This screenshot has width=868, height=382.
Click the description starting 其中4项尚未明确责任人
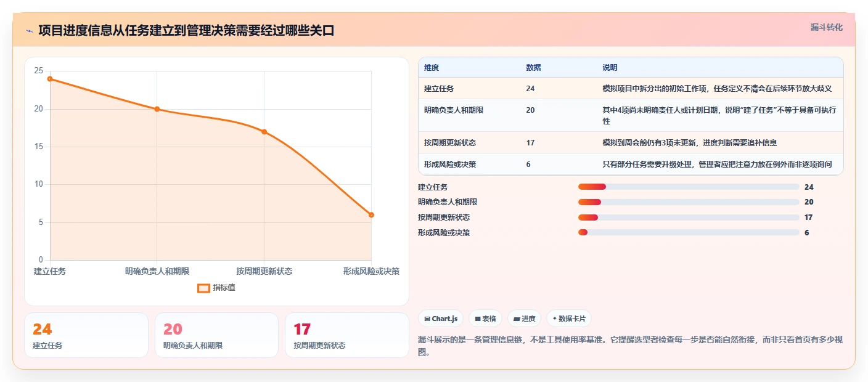click(719, 115)
